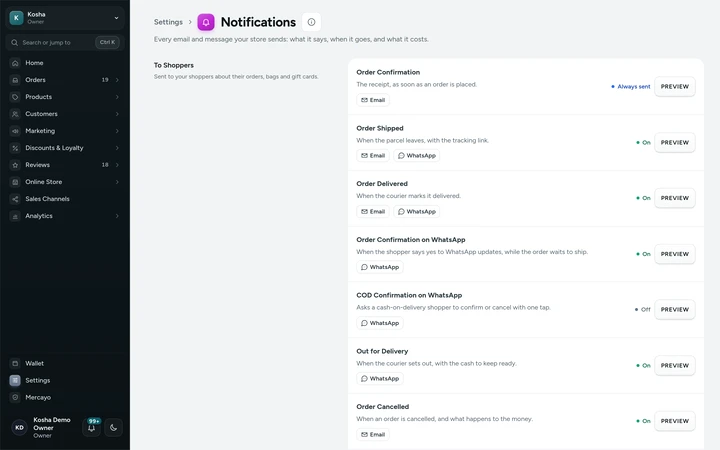
Task: Toggle On status for Order Confirmation on WhatsApp
Action: click(643, 254)
